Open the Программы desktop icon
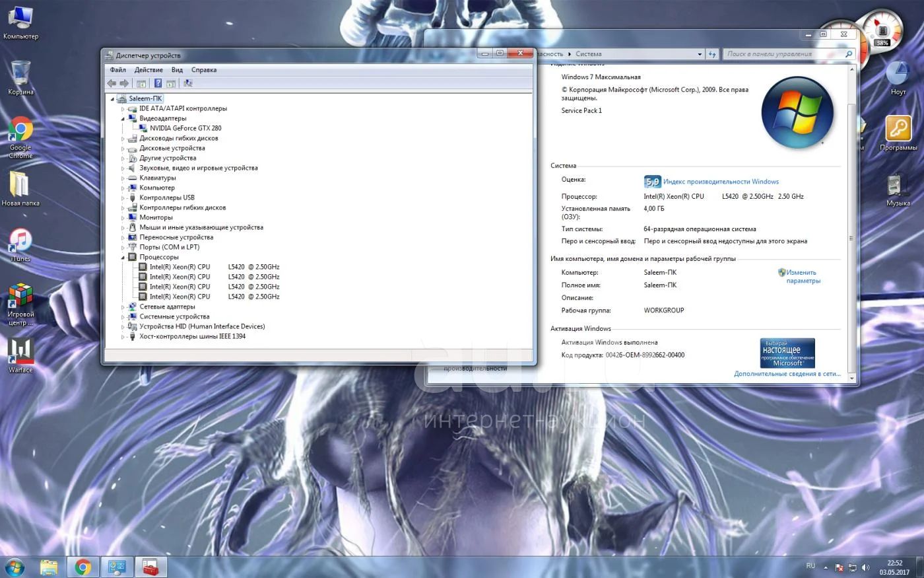Screen dimensions: 924x578 pos(898,133)
